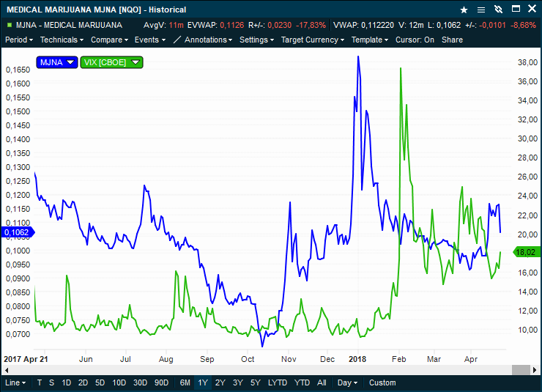Open the Settings dropdown menu

click(x=256, y=40)
